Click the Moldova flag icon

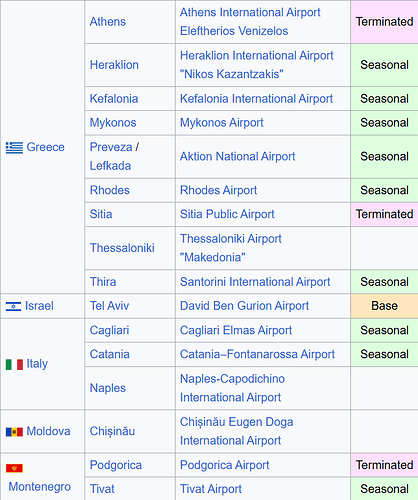click(x=14, y=432)
